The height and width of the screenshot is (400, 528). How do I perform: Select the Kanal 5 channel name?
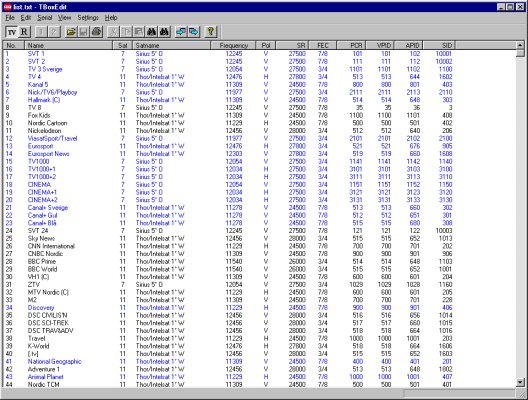point(38,85)
